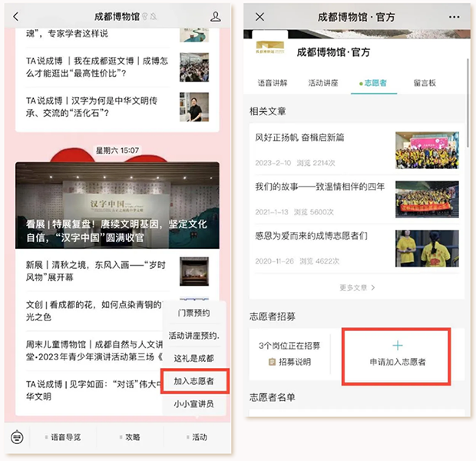The width and height of the screenshot is (476, 461).
Task: Open the profile icon in left chat header
Action: [216, 16]
